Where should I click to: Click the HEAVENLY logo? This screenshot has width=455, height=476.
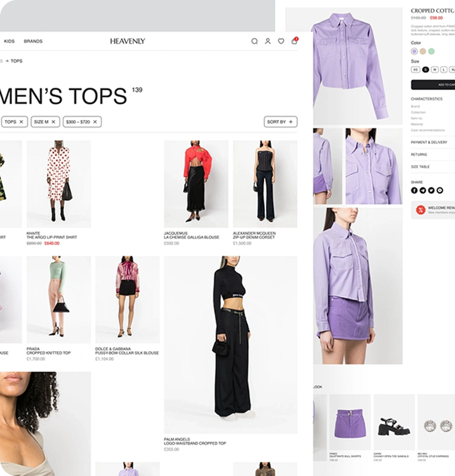click(x=128, y=41)
